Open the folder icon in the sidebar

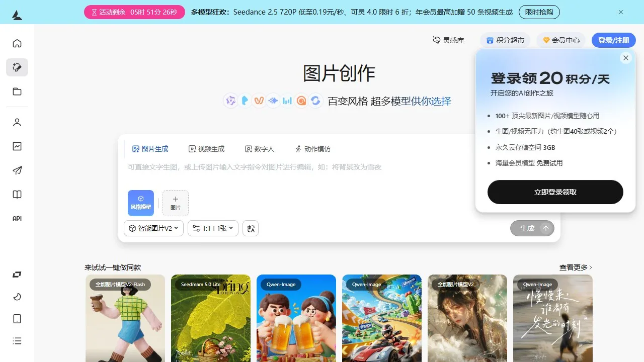pos(17,92)
